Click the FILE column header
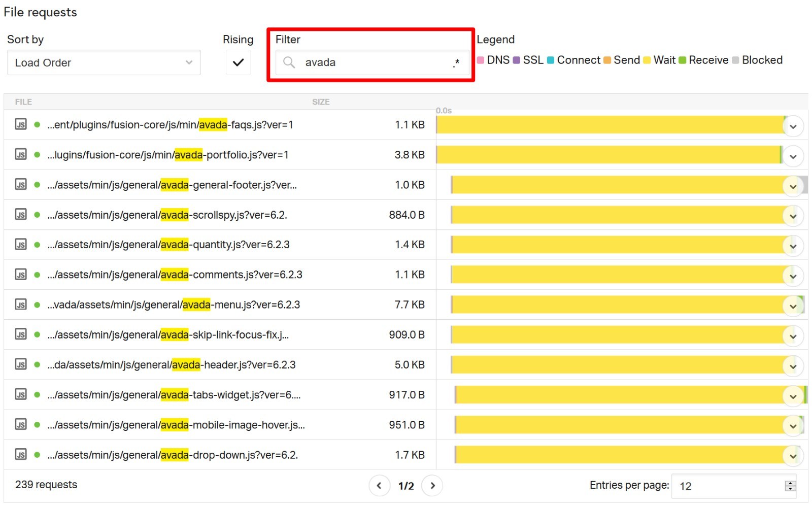 (23, 102)
